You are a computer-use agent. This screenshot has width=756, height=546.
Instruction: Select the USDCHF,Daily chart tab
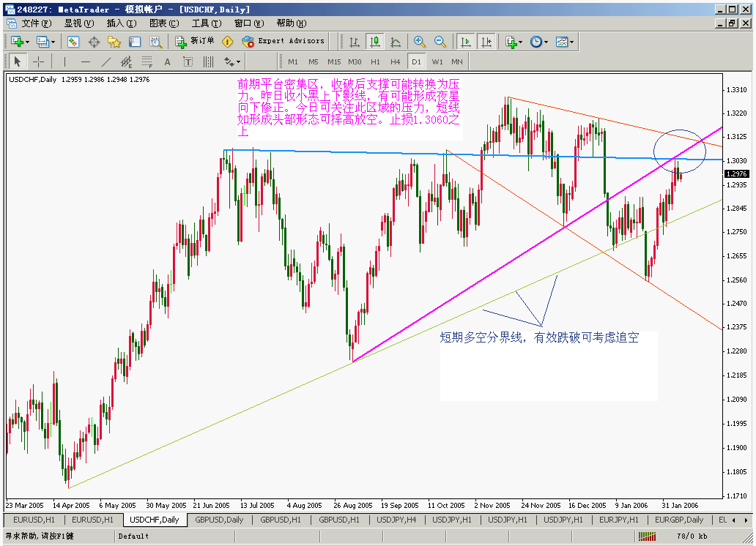click(155, 520)
